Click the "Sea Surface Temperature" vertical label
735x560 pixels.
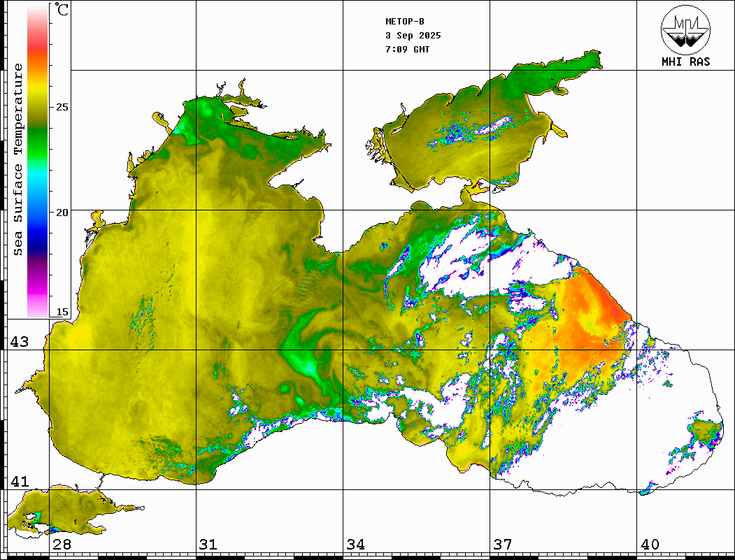[17, 160]
